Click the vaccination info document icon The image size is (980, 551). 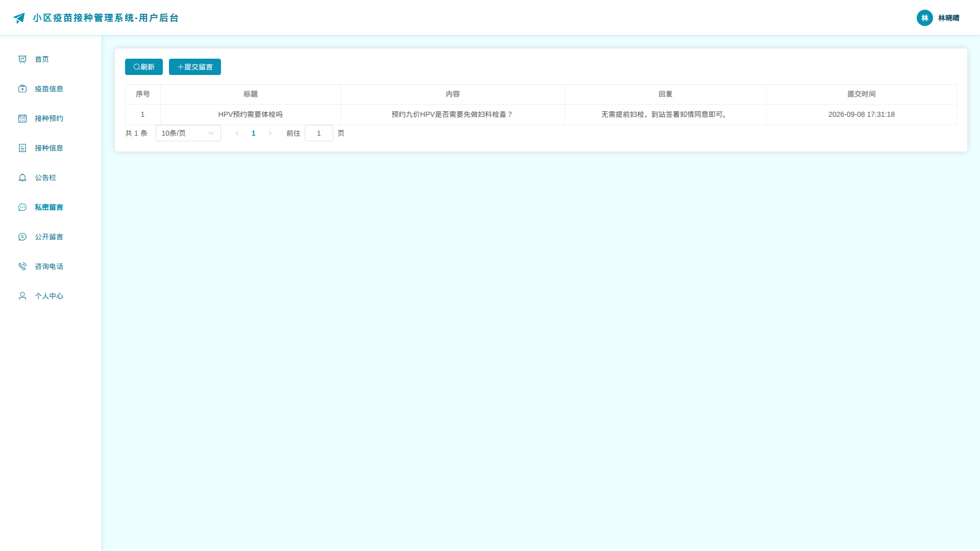[22, 148]
